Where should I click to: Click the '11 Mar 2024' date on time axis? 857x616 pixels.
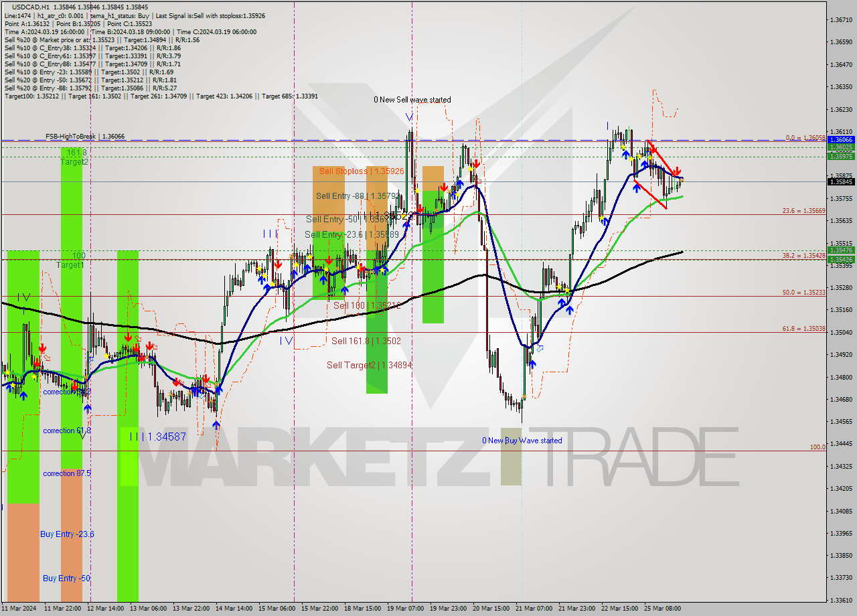17,609
